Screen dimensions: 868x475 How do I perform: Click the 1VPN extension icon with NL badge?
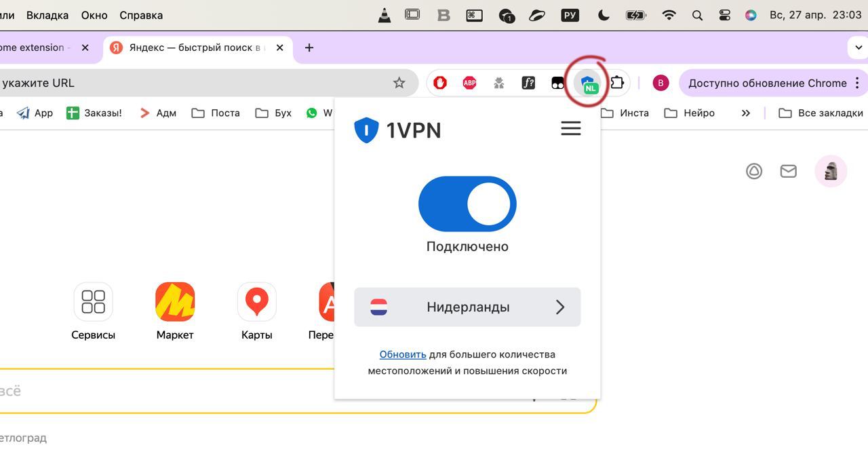click(588, 83)
